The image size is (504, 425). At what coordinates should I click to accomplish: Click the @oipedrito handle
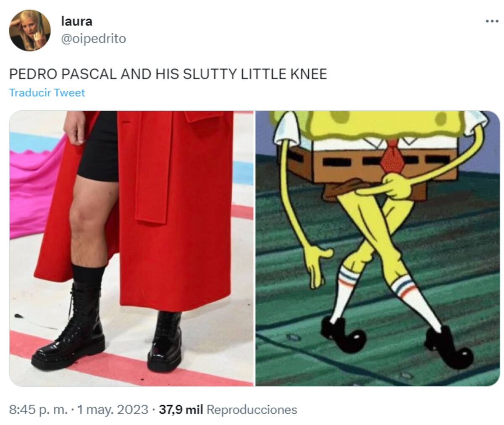(93, 39)
